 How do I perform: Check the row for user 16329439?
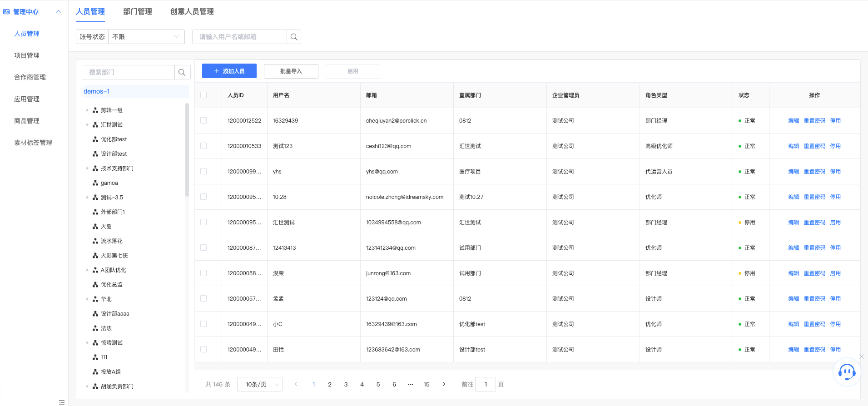(x=203, y=120)
